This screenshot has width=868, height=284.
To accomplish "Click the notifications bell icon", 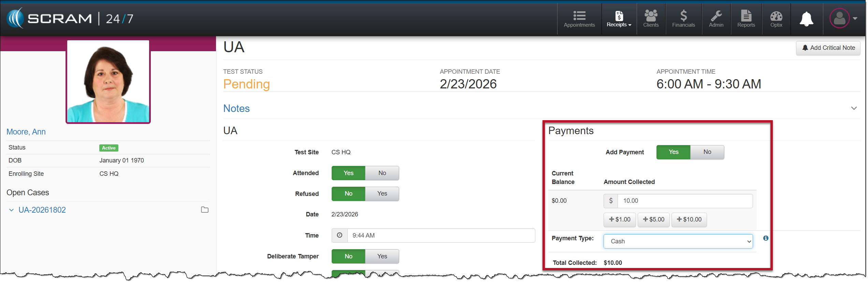I will 806,19.
